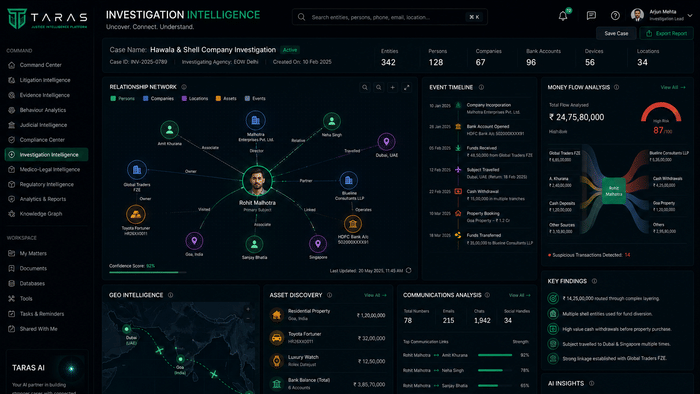Select the Neha Singh person node
This screenshot has width=700, height=394.
coord(332,121)
